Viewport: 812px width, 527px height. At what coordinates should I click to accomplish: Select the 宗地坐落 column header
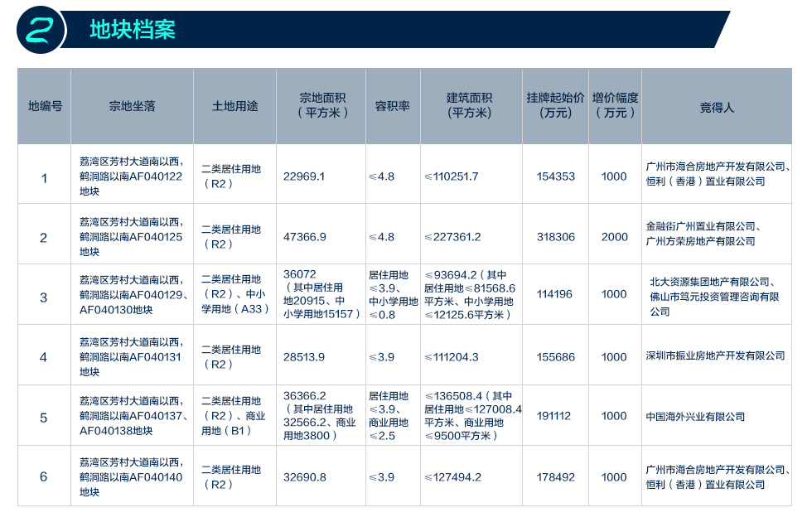coord(132,106)
